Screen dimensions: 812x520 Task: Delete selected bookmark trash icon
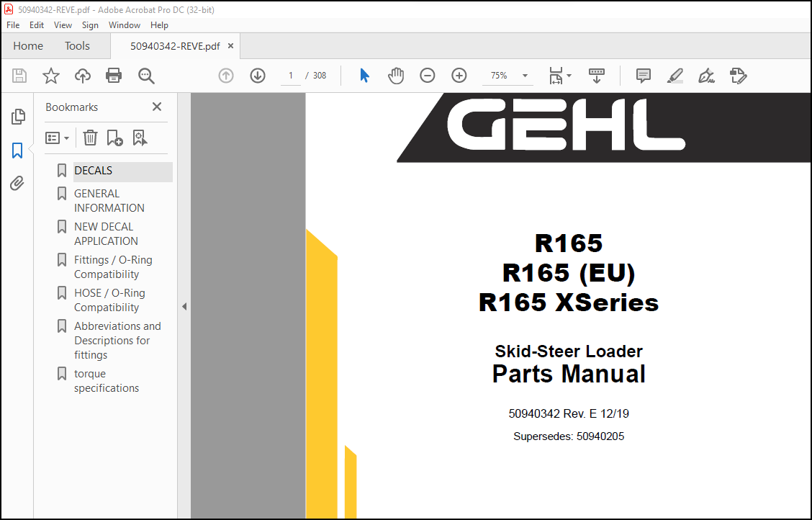point(90,138)
